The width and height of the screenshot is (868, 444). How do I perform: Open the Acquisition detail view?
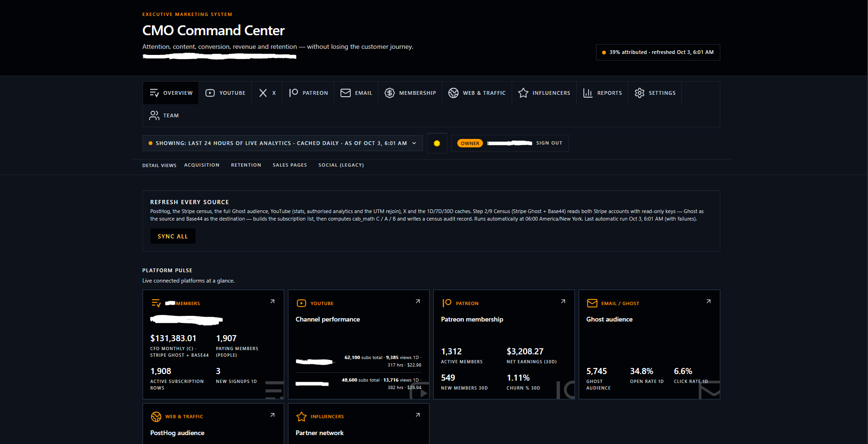202,165
